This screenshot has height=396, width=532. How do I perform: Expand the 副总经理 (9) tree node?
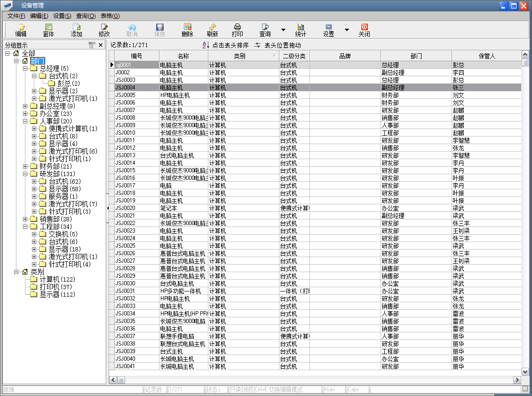pos(25,106)
